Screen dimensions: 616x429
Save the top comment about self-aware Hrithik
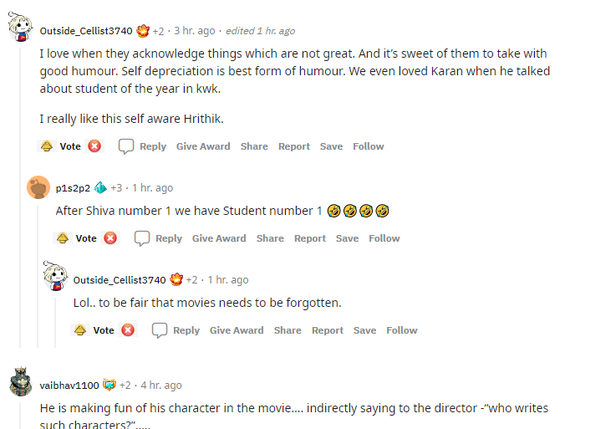(x=331, y=146)
